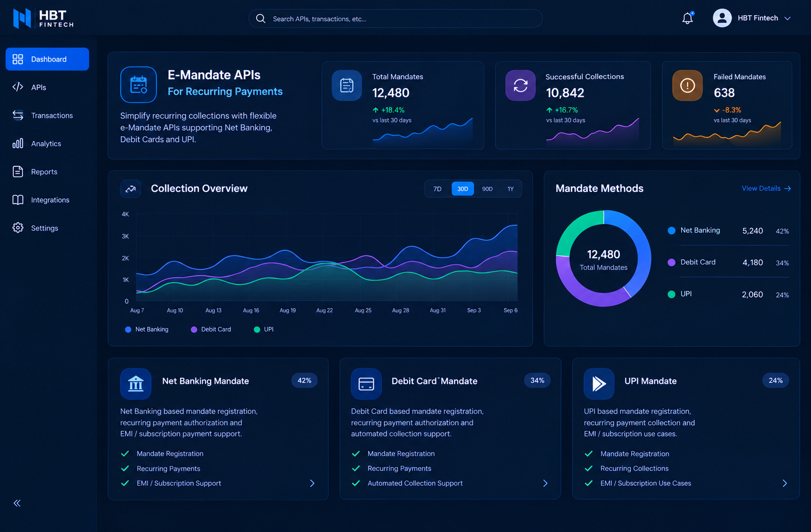Image resolution: width=811 pixels, height=532 pixels.
Task: Click the Successful Collections refresh icon
Action: (520, 85)
